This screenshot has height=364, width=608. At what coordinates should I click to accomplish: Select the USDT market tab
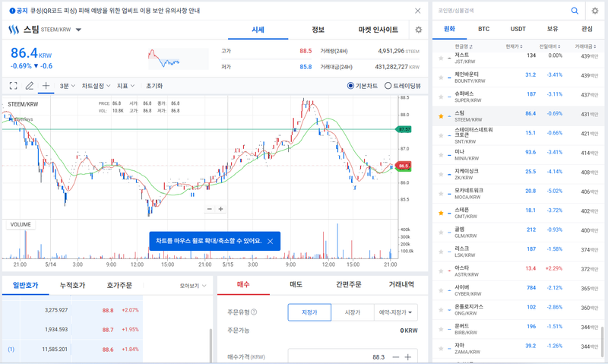(x=518, y=29)
